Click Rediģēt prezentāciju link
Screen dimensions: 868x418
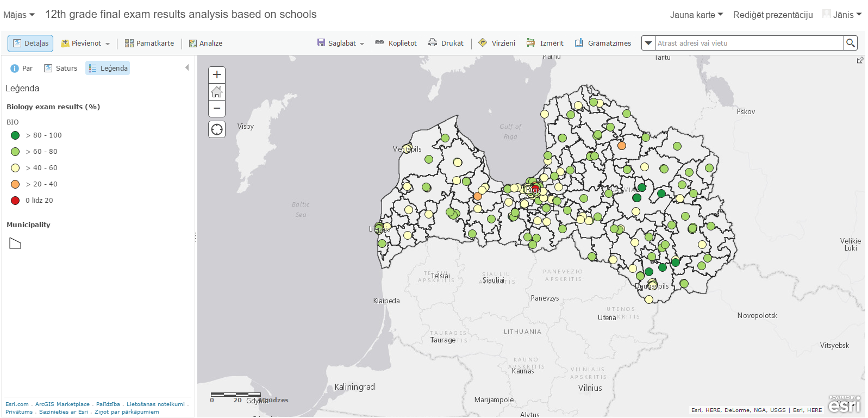click(772, 15)
